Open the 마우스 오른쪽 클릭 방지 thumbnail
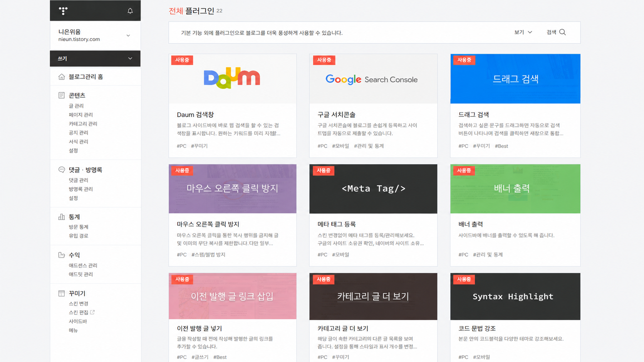This screenshot has height=362, width=644. 233,189
